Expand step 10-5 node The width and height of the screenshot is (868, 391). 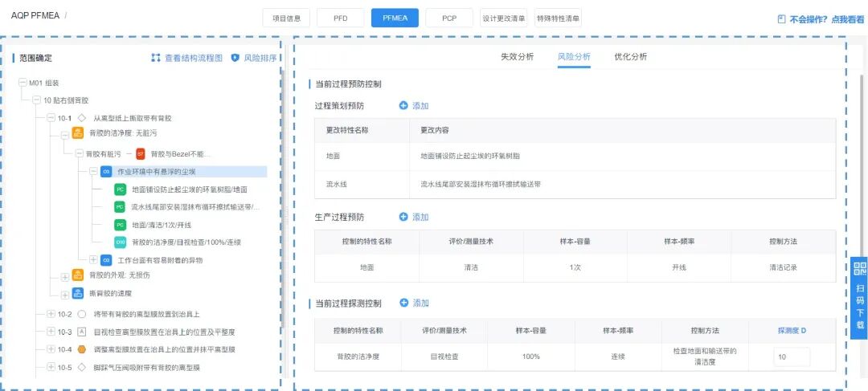[51, 367]
